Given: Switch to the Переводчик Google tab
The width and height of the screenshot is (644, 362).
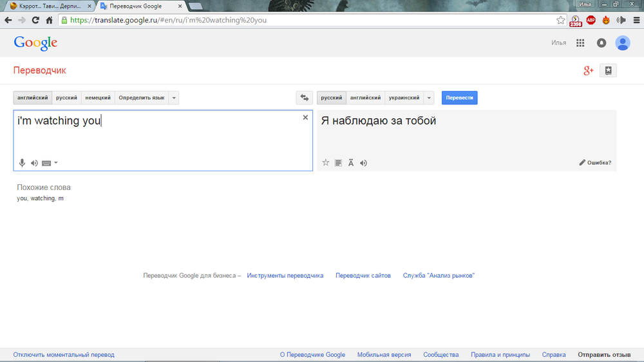Looking at the screenshot, I should pos(140,6).
